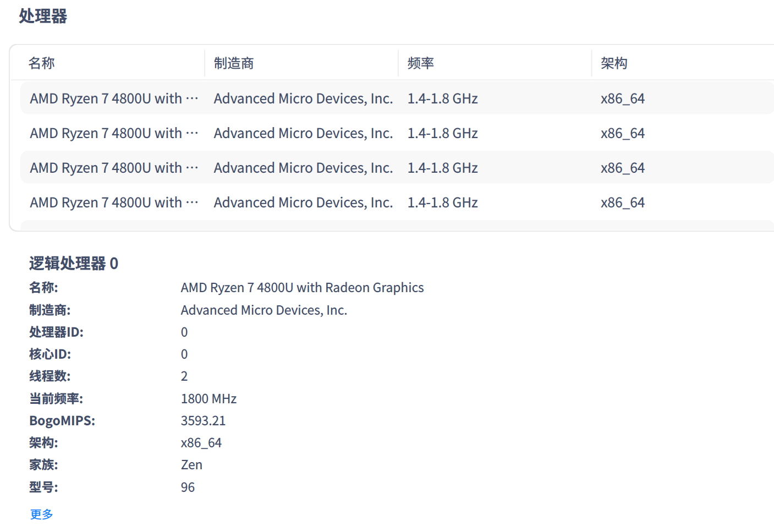774x532 pixels.
Task: Click the 处理器ID value 0
Action: coord(184,332)
